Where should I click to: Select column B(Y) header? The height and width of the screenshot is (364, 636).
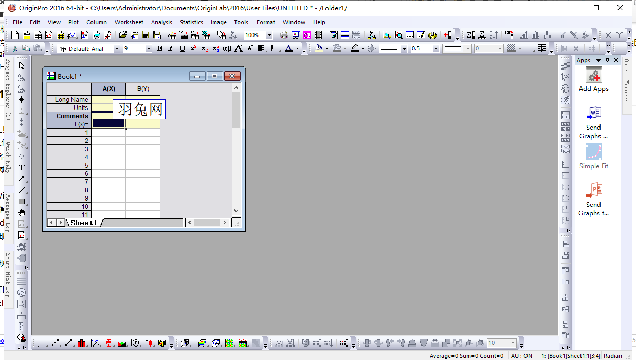143,89
